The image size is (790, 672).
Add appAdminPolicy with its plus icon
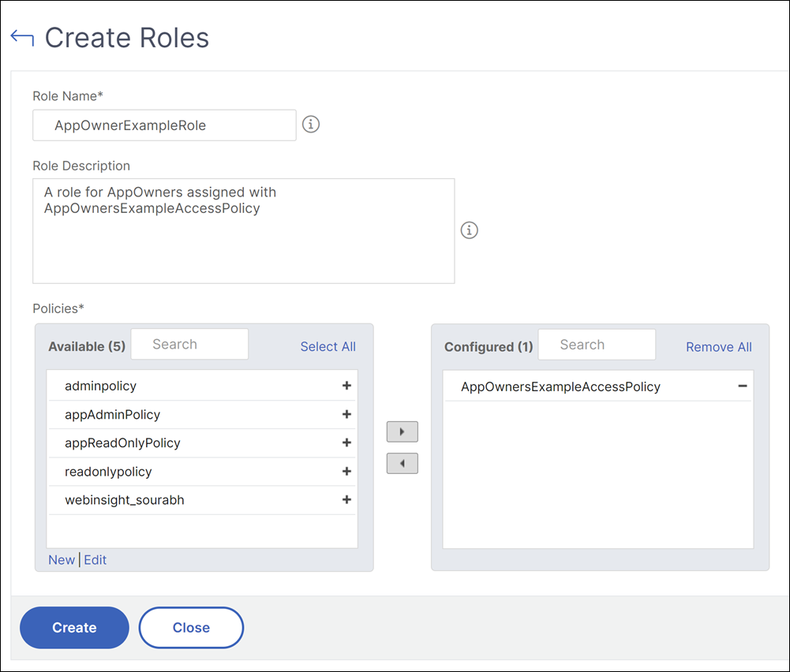346,414
